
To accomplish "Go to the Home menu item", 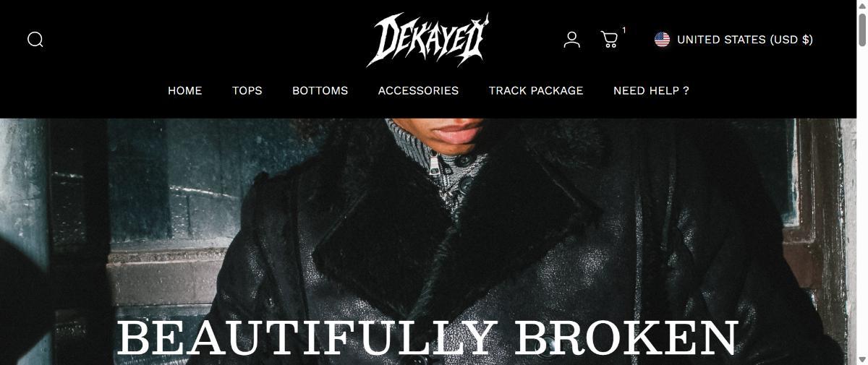I will 185,90.
